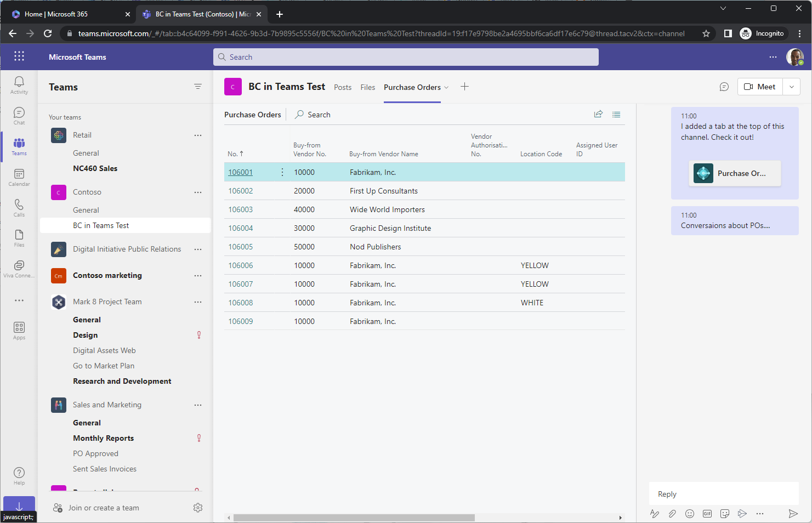Select the Research and Development channel
Screen dimensions: 812x523
(122, 381)
